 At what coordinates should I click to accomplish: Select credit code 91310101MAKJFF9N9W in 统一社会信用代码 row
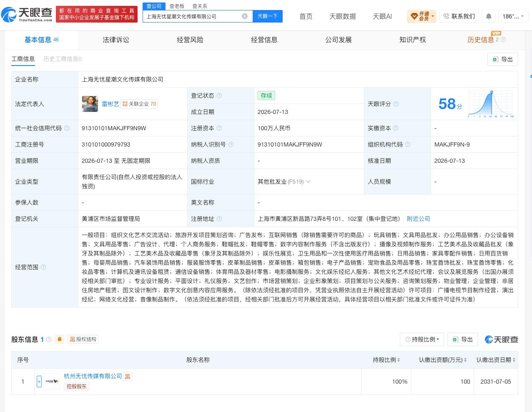pyautogui.click(x=114, y=128)
